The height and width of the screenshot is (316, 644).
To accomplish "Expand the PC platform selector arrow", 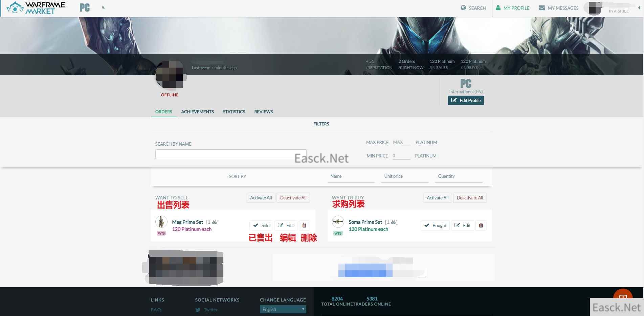I will coord(103,7).
